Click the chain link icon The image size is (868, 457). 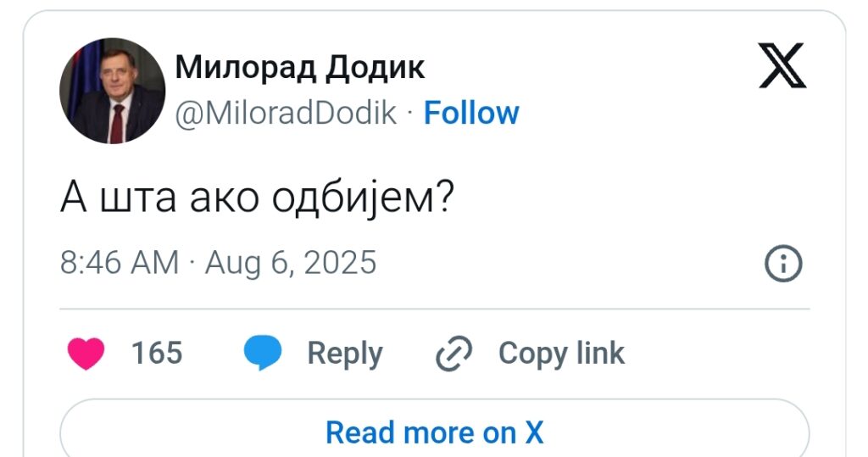tap(454, 354)
